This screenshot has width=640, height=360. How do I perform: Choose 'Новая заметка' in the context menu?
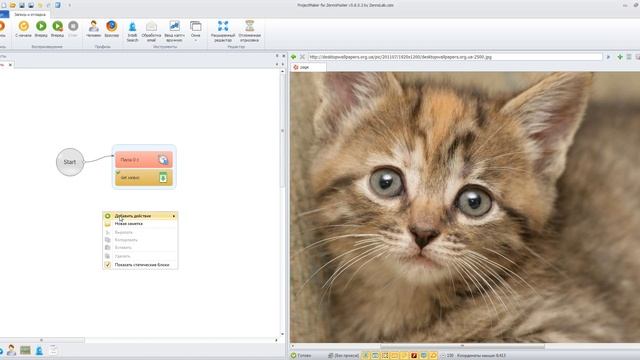(x=140, y=224)
